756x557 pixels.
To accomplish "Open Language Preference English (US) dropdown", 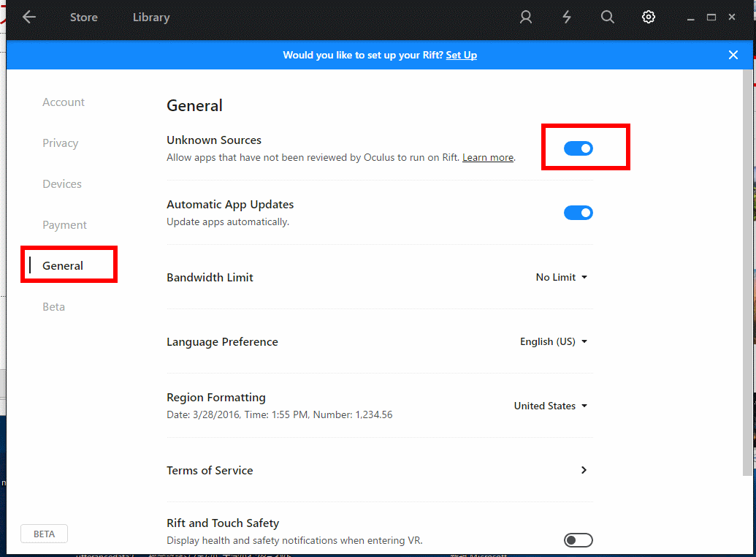I will pyautogui.click(x=554, y=341).
